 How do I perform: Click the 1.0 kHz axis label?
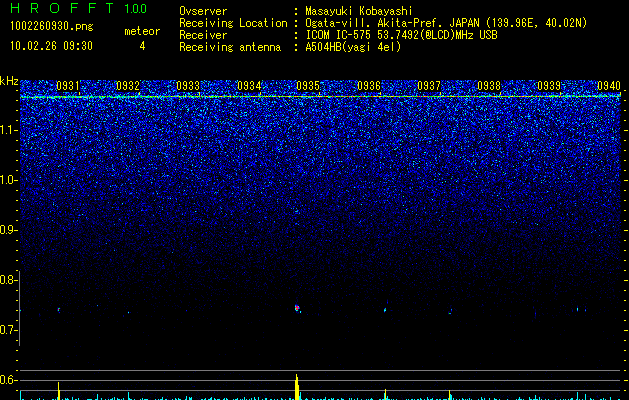tap(8, 180)
